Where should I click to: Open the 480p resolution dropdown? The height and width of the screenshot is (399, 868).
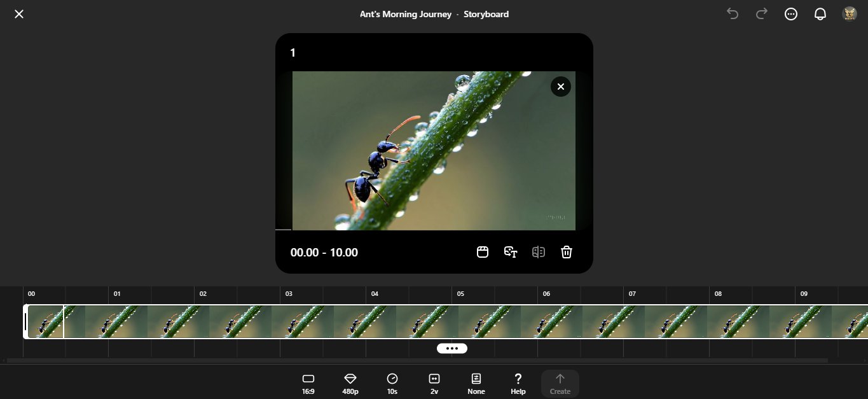[350, 384]
